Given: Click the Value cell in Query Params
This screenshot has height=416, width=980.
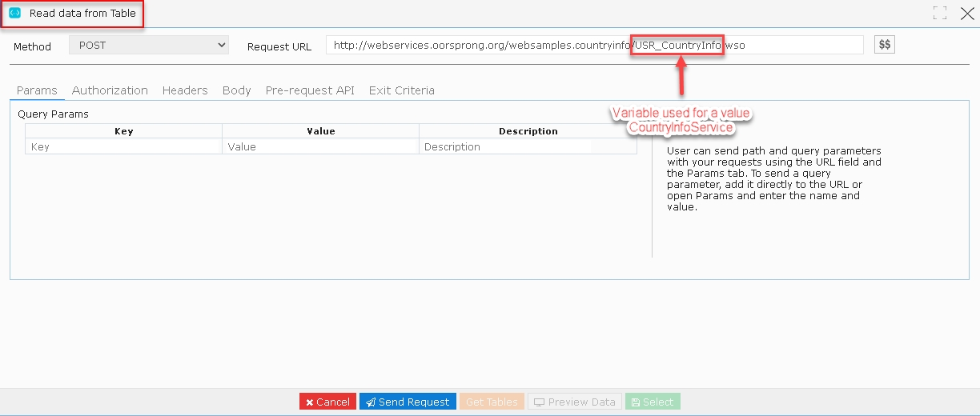Looking at the screenshot, I should coord(321,146).
